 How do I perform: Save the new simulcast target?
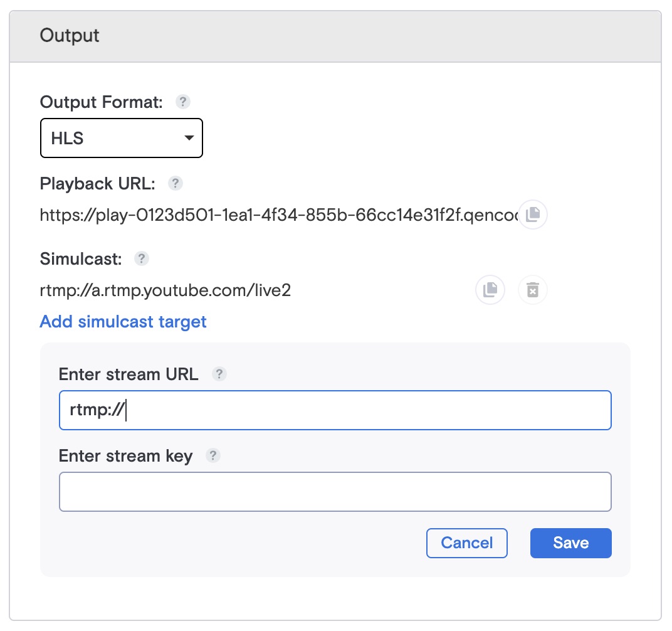pos(570,543)
